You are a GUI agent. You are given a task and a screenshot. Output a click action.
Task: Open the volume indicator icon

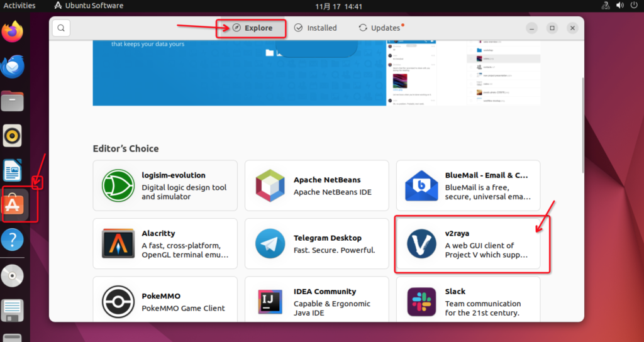click(620, 6)
